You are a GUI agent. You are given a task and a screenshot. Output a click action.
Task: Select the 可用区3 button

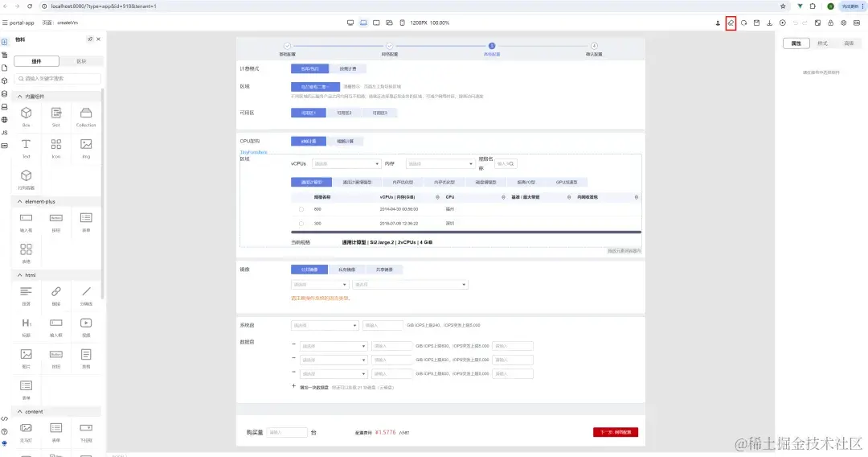(379, 113)
